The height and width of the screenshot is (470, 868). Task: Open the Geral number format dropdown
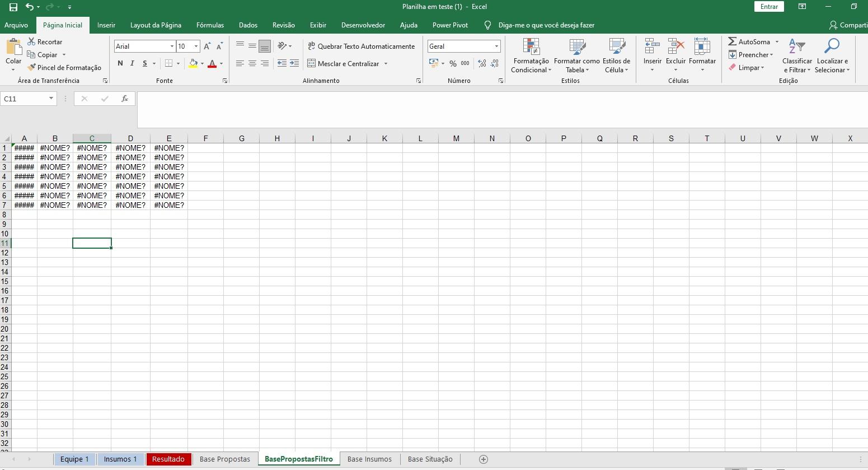(496, 46)
